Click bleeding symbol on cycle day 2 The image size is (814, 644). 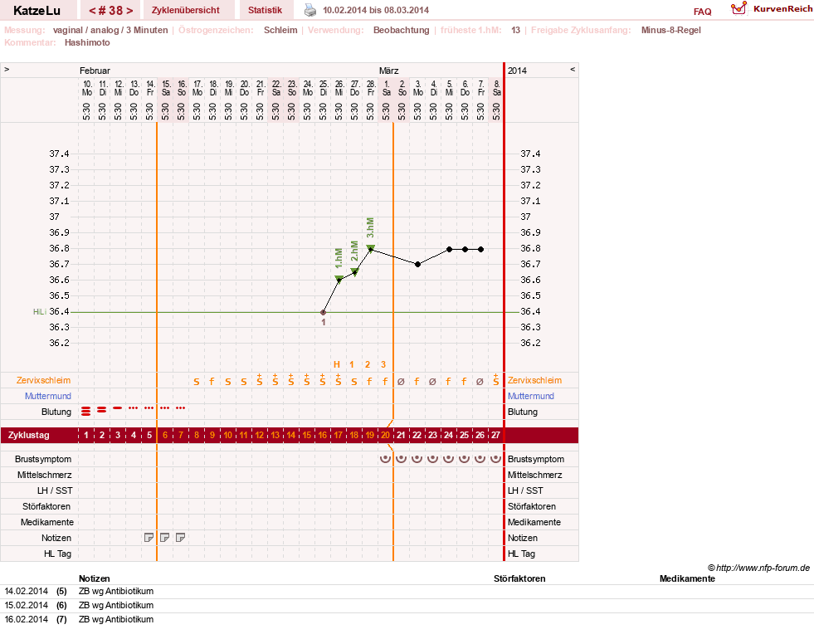click(x=102, y=410)
